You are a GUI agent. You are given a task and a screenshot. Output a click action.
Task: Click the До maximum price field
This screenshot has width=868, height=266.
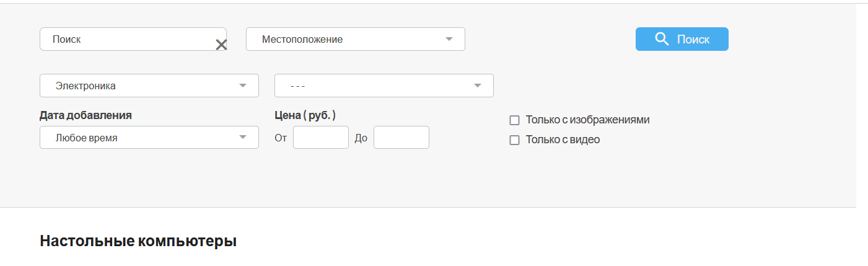(x=401, y=138)
